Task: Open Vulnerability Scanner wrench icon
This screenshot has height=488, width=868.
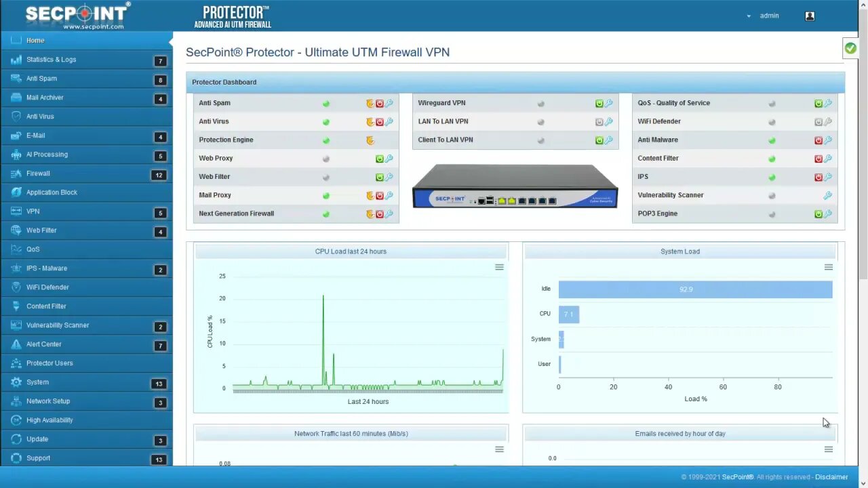Action: tap(827, 195)
